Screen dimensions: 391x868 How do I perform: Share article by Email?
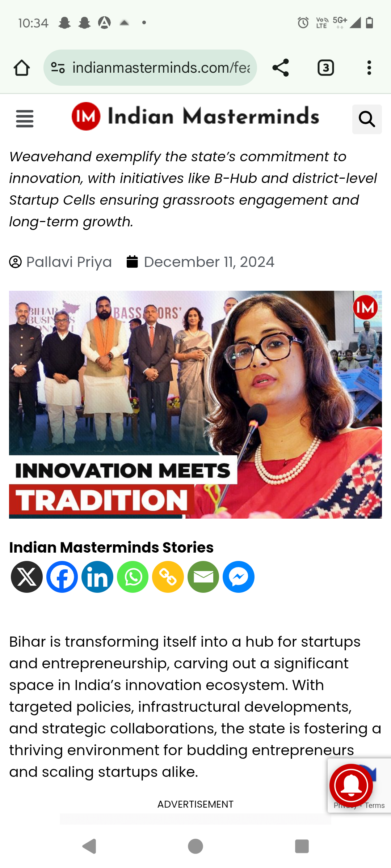point(203,577)
